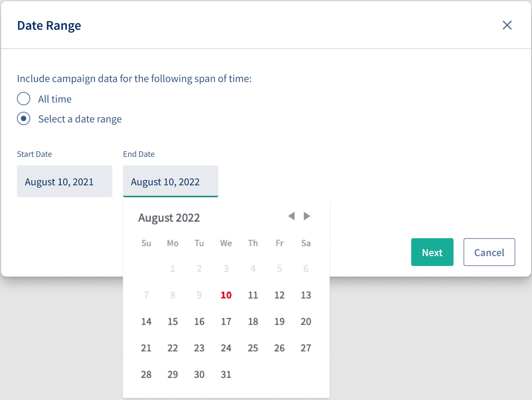Go to previous month in calendar
The height and width of the screenshot is (400, 532).
(x=291, y=217)
